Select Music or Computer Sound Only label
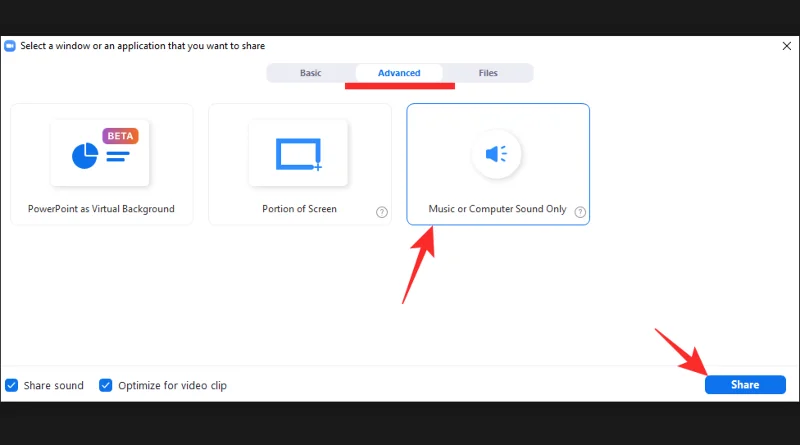This screenshot has width=800, height=445. tap(497, 209)
